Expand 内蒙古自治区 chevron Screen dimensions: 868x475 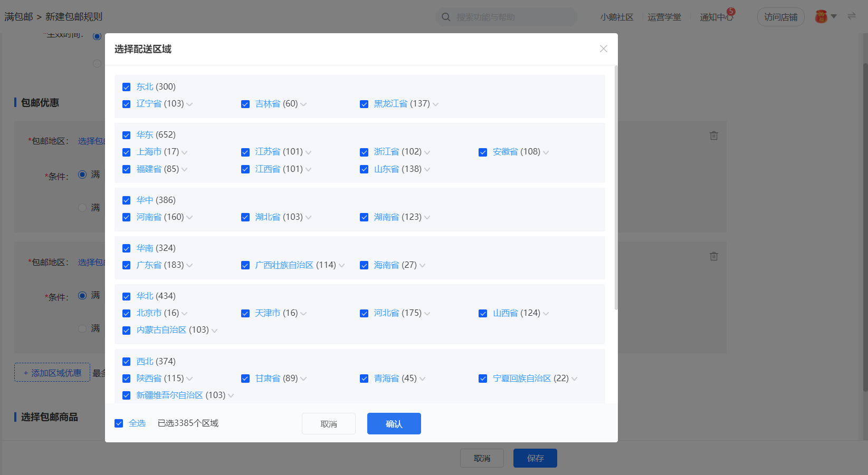[x=214, y=331]
